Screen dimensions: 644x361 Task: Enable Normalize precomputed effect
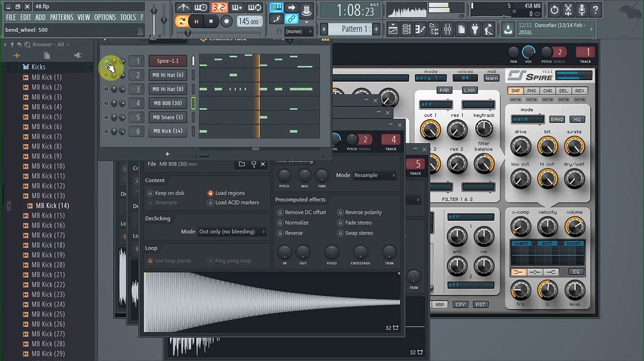[293, 223]
